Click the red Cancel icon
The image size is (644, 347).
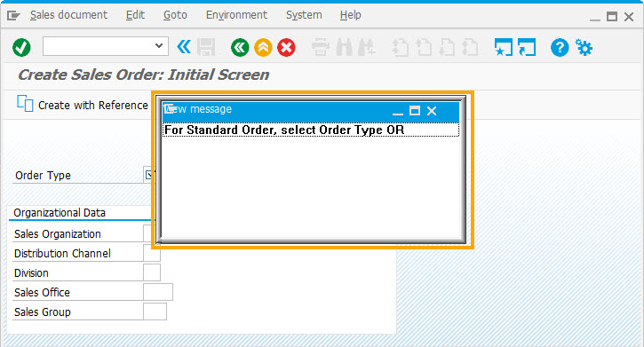coord(286,48)
